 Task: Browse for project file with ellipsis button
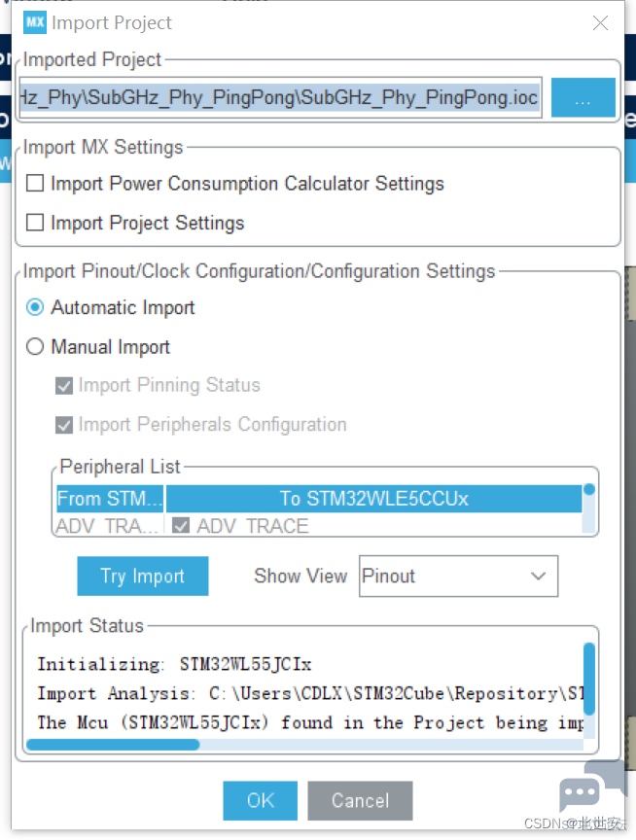click(x=583, y=97)
